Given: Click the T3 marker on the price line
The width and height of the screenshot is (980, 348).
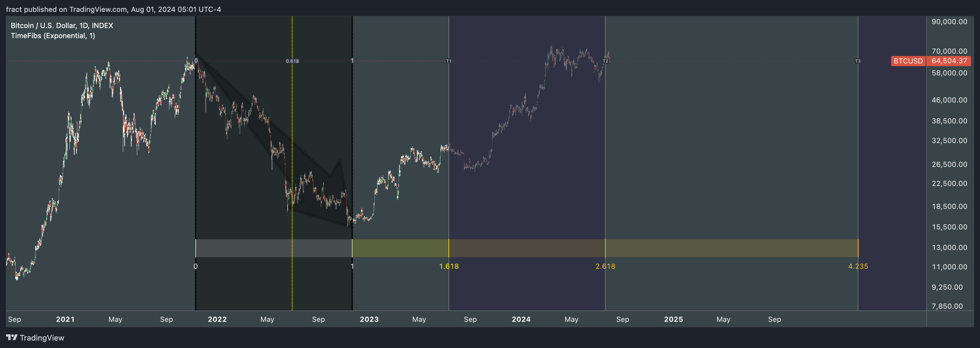Looking at the screenshot, I should pos(858,61).
